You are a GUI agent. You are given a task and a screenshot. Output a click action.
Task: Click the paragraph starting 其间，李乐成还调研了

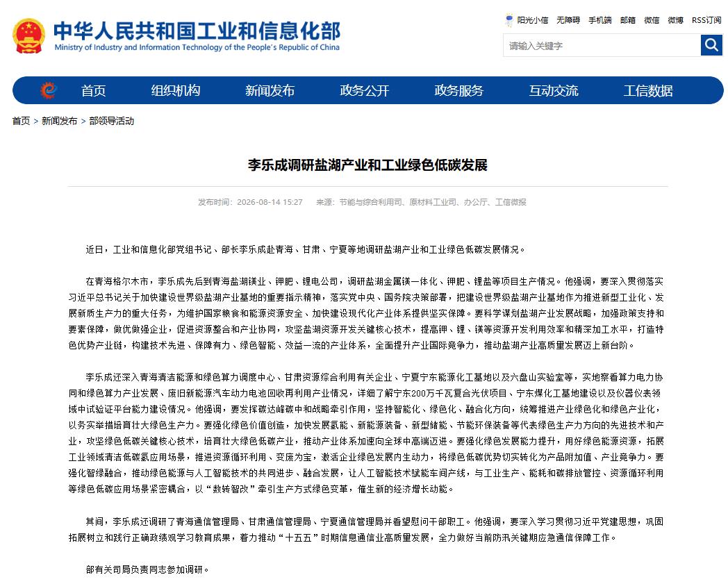(366, 530)
